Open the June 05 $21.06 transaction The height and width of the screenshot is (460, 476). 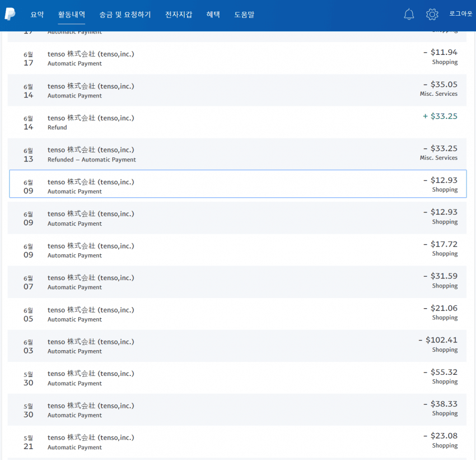pyautogui.click(x=237, y=314)
